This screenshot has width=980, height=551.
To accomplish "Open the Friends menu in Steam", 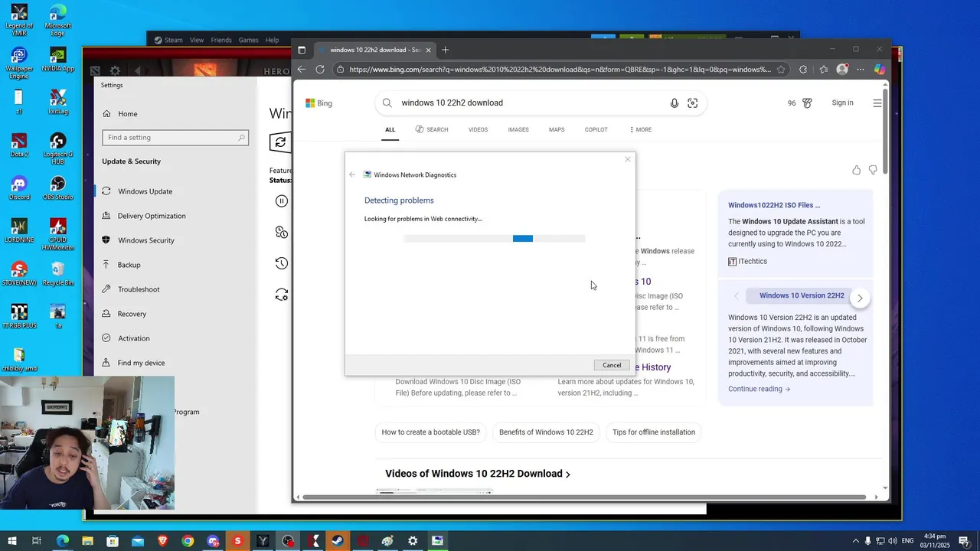I will click(221, 40).
